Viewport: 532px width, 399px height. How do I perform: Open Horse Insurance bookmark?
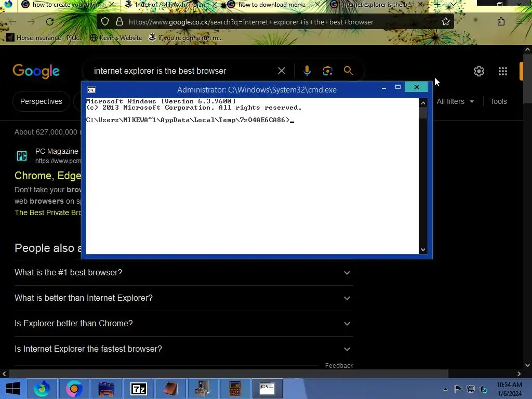click(45, 37)
